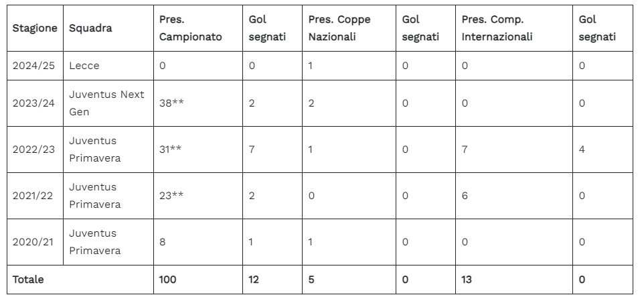
Task: Click the 31** appearances cell
Action: [x=171, y=150]
